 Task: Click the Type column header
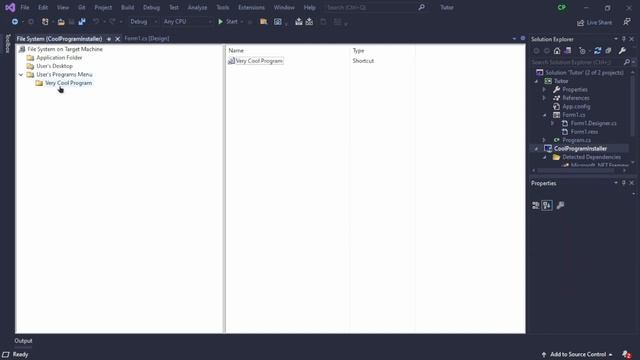[x=358, y=51]
